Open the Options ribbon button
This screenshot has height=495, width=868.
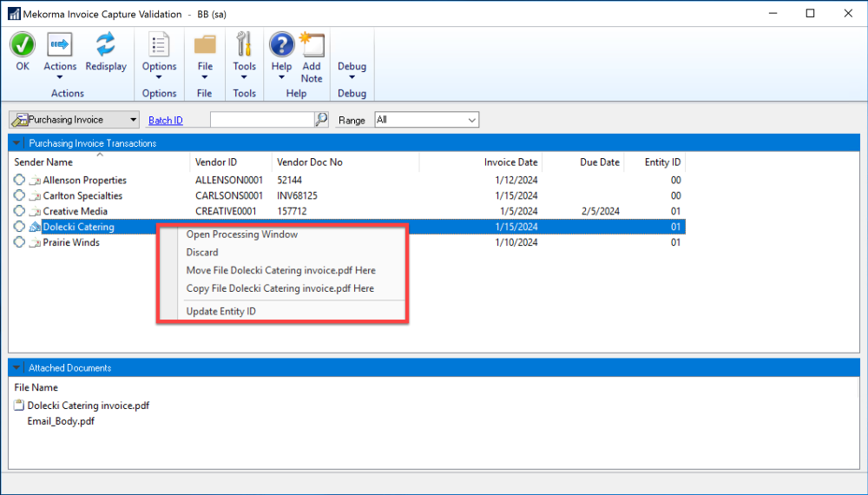click(159, 56)
